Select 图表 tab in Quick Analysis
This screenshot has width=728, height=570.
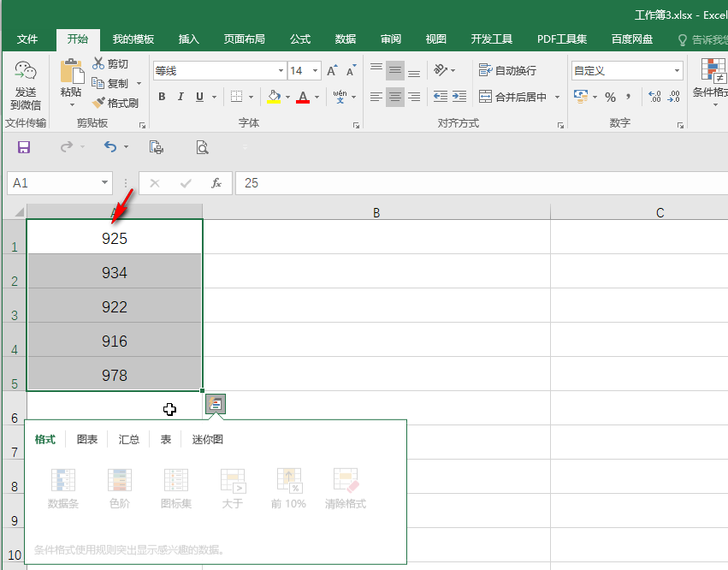coord(87,439)
